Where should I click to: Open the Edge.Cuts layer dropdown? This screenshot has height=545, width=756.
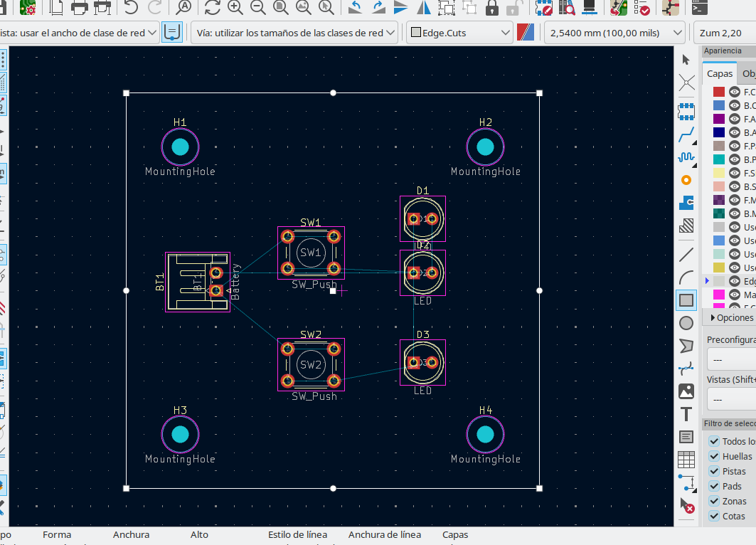point(459,33)
